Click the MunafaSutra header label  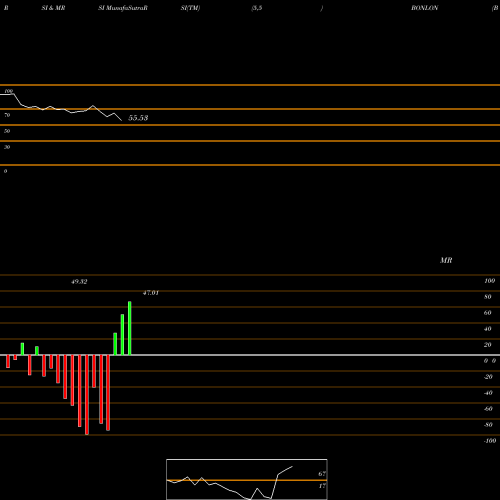[123, 8]
